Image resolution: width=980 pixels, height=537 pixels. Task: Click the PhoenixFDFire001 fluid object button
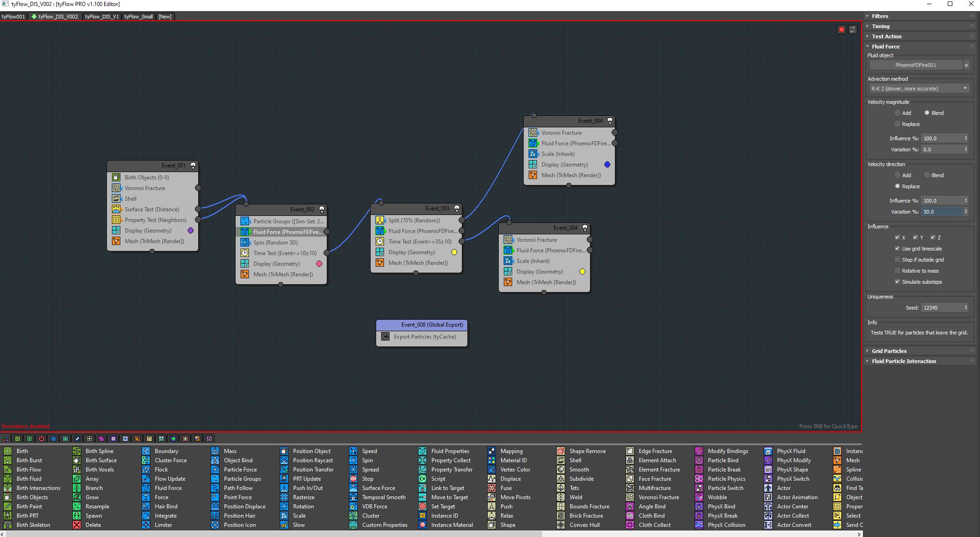point(915,65)
